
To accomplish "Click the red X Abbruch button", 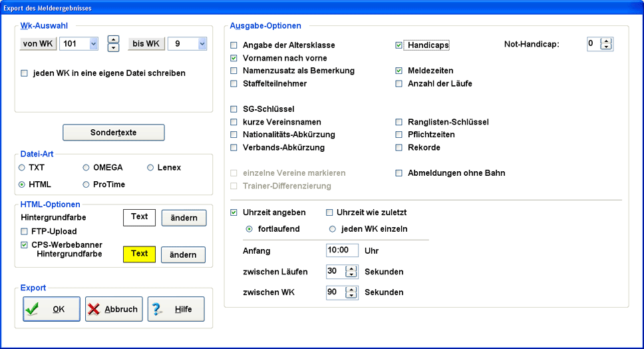I will pos(114,309).
